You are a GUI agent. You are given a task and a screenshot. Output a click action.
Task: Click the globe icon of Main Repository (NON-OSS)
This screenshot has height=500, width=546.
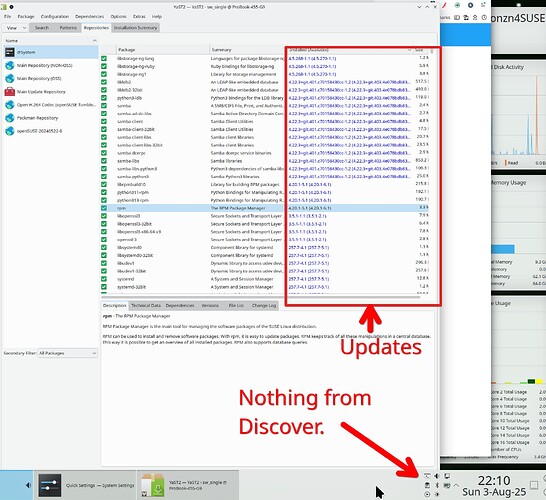tap(10, 65)
